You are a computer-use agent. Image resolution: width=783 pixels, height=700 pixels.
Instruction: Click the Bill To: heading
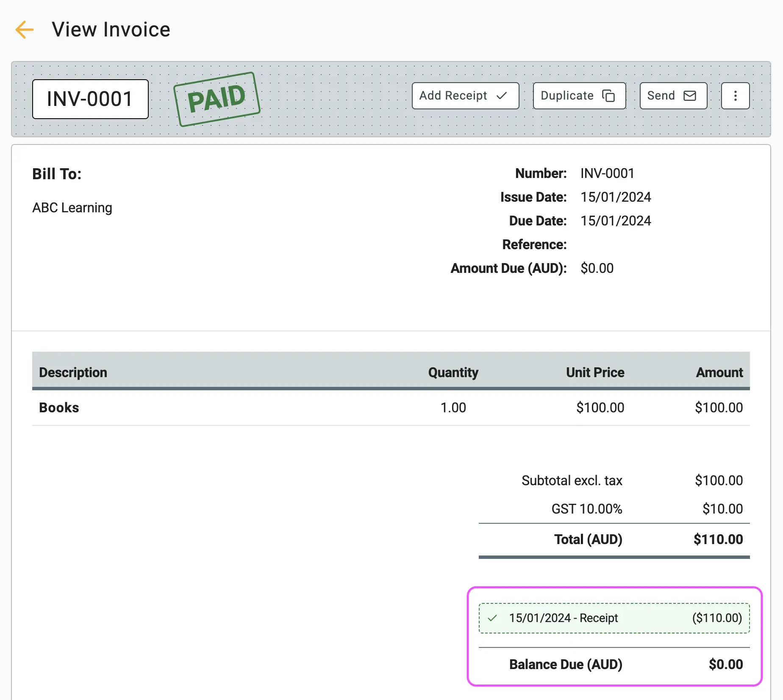[57, 174]
